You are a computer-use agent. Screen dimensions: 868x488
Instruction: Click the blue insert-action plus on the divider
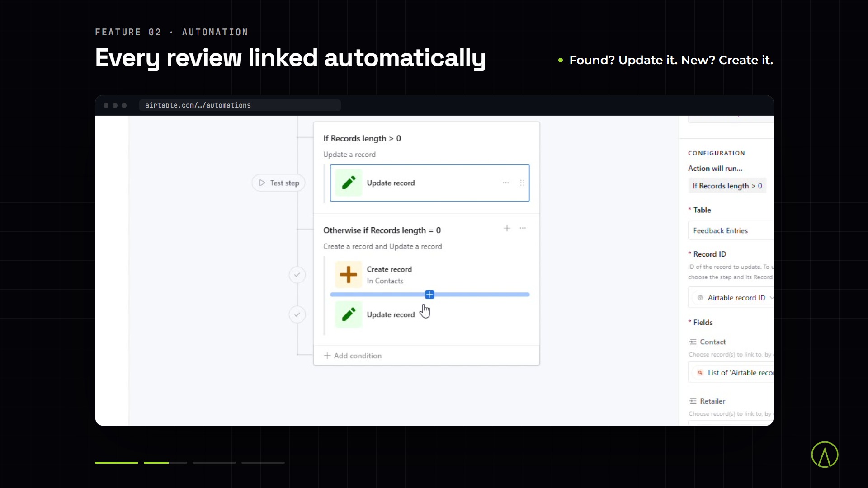tap(429, 295)
